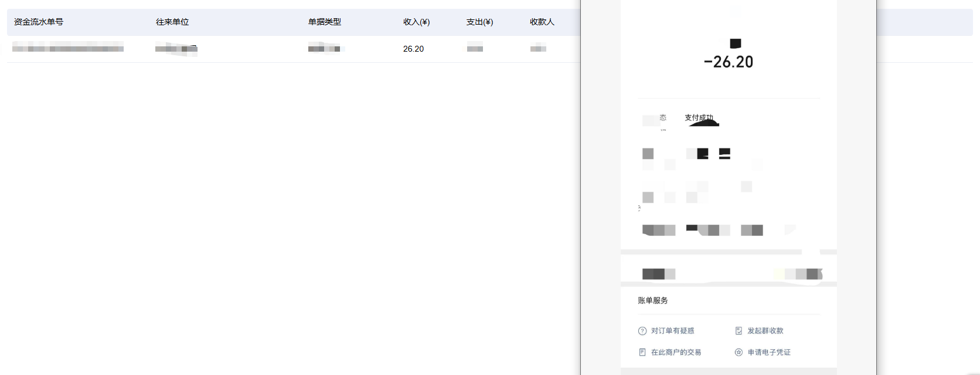
Task: Open the 申请电子凭证 link
Action: (769, 352)
